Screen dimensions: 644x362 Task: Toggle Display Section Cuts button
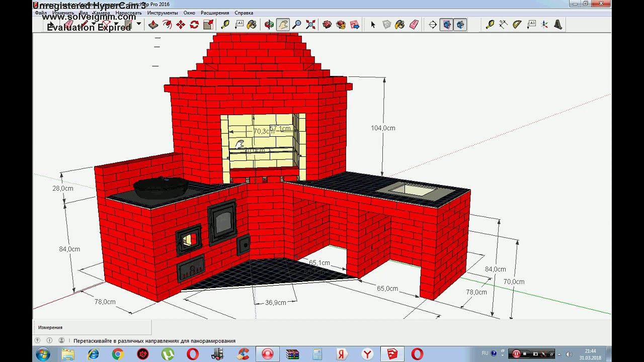pyautogui.click(x=460, y=25)
